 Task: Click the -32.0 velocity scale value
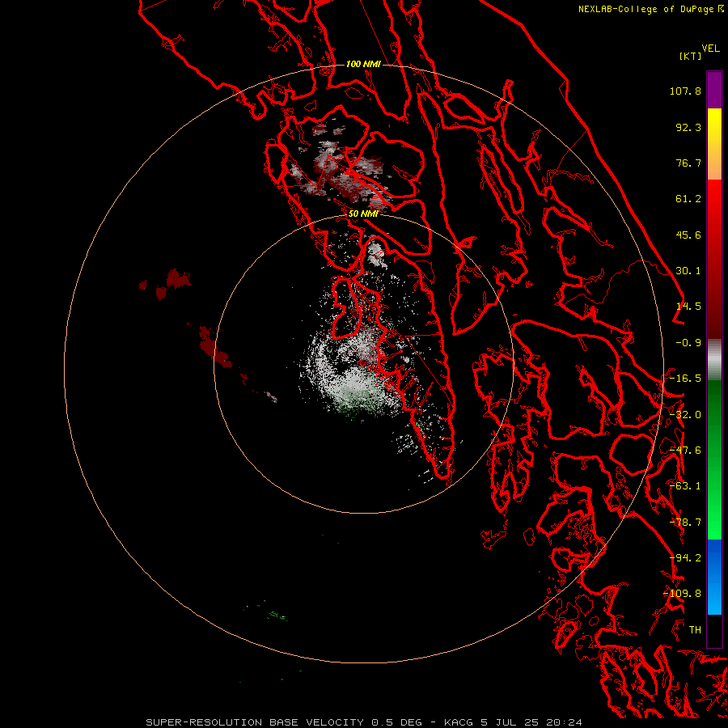coord(685,415)
